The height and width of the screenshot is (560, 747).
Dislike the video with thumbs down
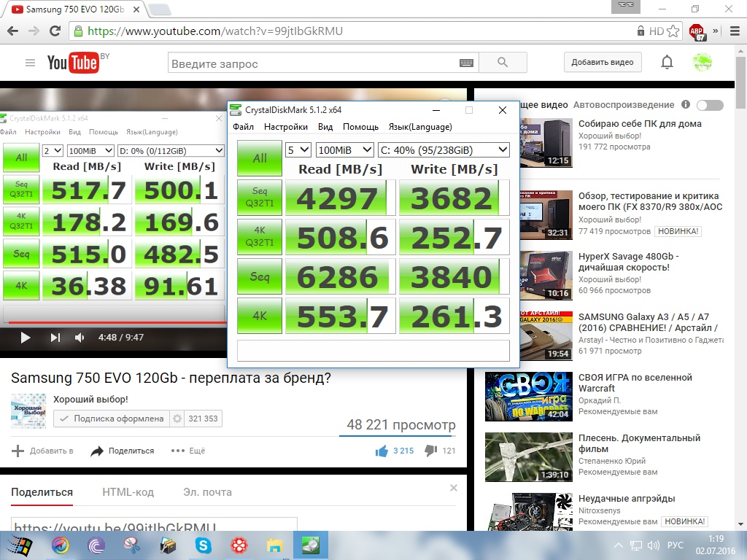[430, 451]
